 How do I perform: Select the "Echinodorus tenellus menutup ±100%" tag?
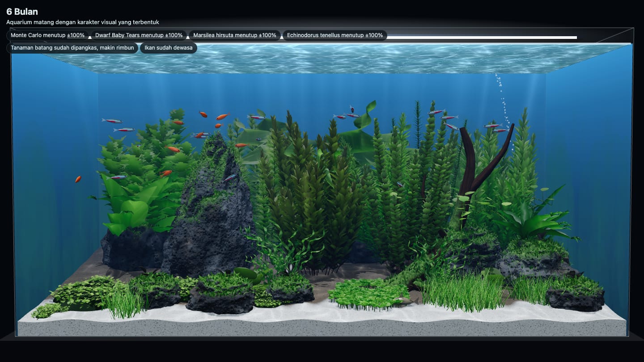coord(335,35)
